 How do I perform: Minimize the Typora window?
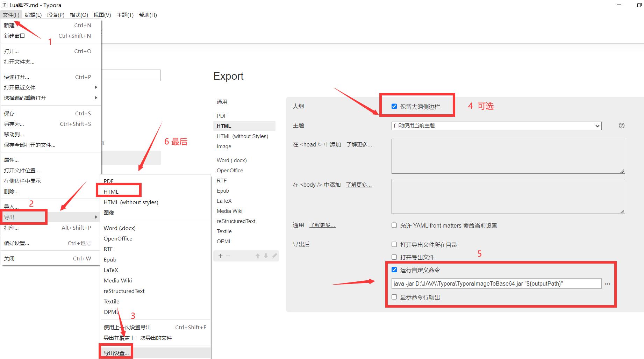tap(619, 5)
